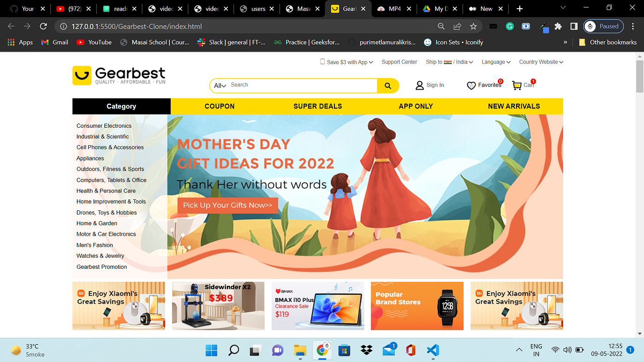Open Home Improvement & Tools category
The width and height of the screenshot is (644, 362).
(111, 202)
